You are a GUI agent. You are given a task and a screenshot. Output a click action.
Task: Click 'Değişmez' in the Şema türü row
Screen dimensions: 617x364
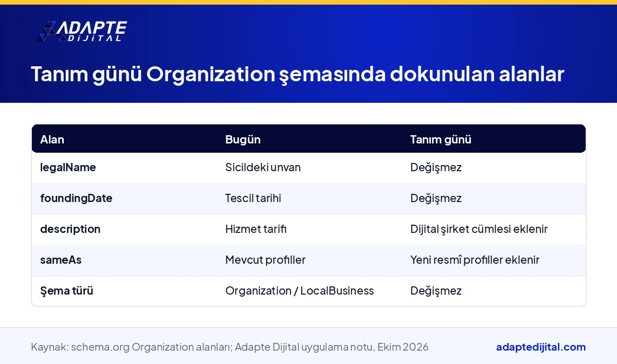[x=436, y=291]
